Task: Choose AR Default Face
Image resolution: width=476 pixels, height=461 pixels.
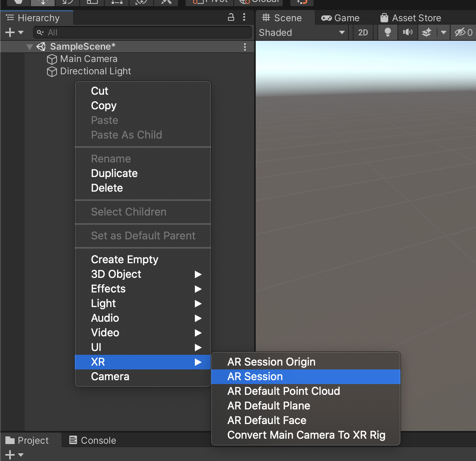Action: point(306,420)
